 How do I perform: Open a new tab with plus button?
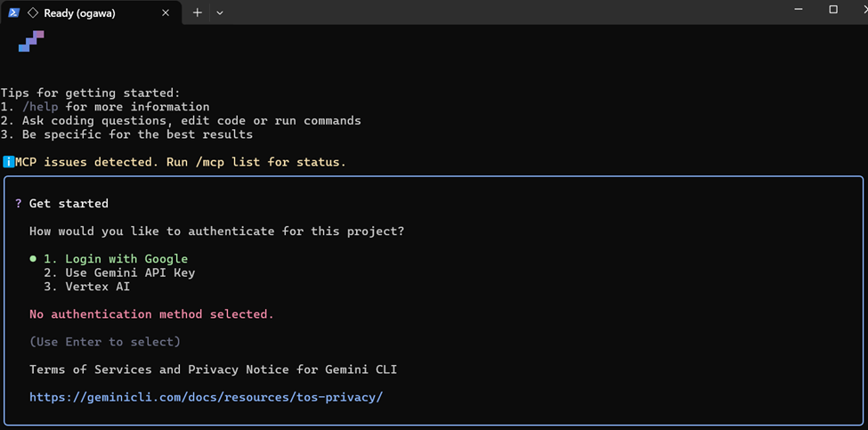coord(198,12)
